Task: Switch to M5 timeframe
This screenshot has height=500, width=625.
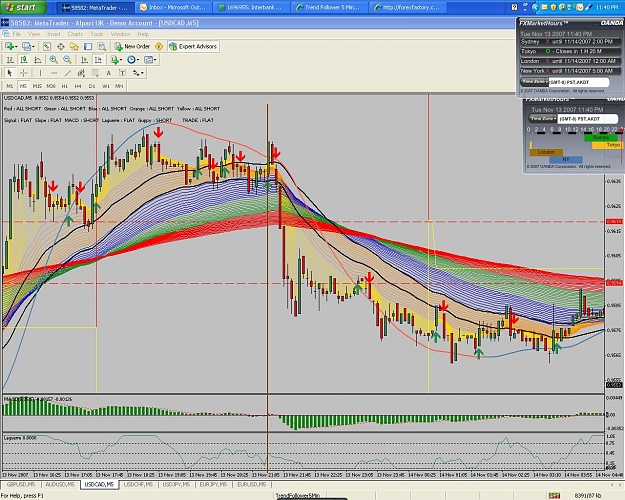Action: tap(23, 86)
